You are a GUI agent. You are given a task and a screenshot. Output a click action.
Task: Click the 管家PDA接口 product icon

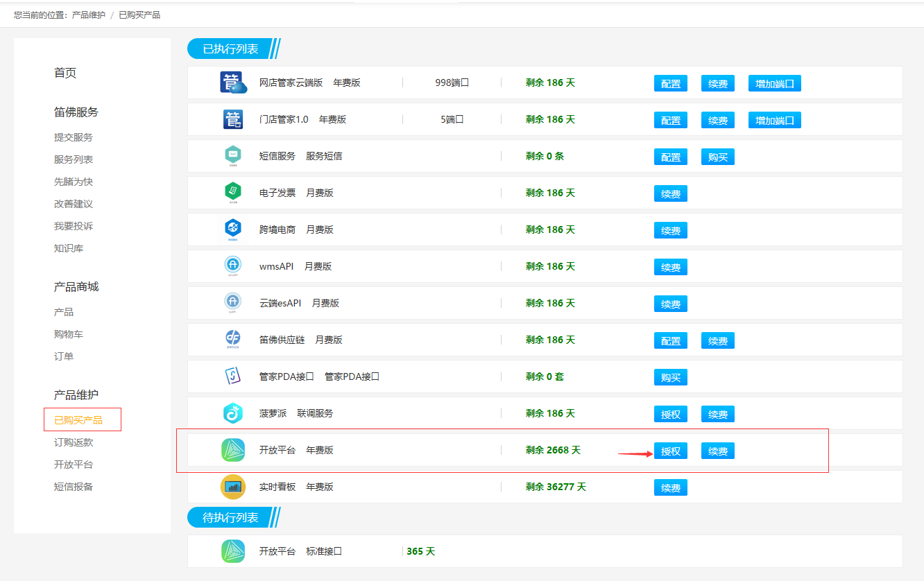point(233,376)
